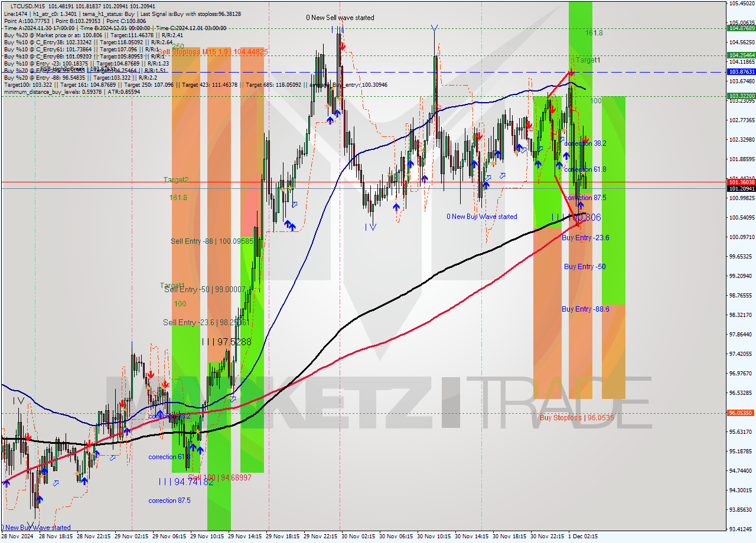
Task: Click the '30 Nov 10:15' time axis label
Action: pyautogui.click(x=434, y=537)
